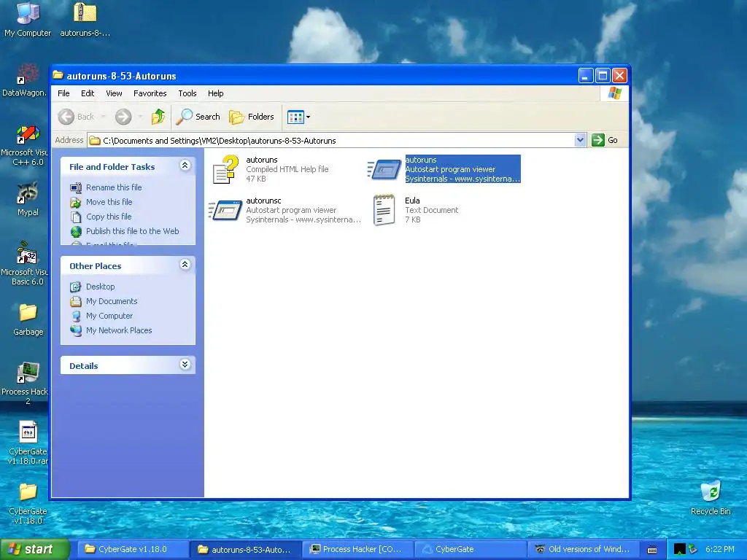Click Publish this file to the Web
The width and height of the screenshot is (747, 560).
(133, 231)
